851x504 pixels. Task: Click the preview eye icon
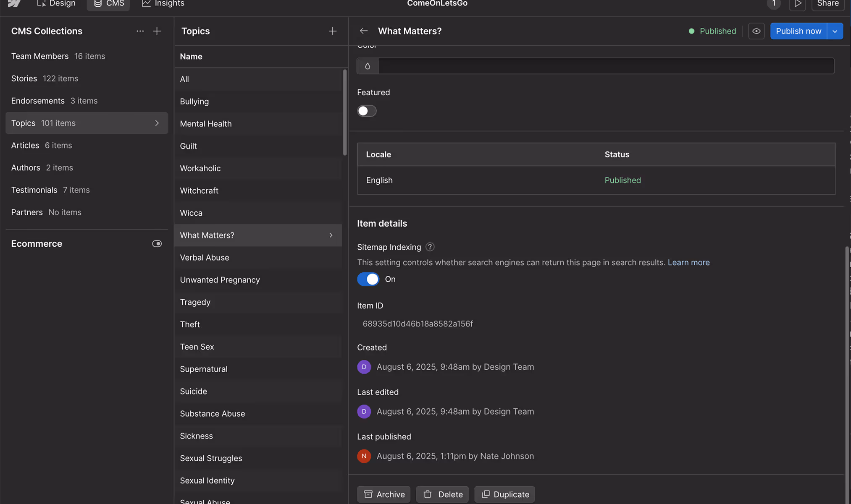[x=756, y=31]
